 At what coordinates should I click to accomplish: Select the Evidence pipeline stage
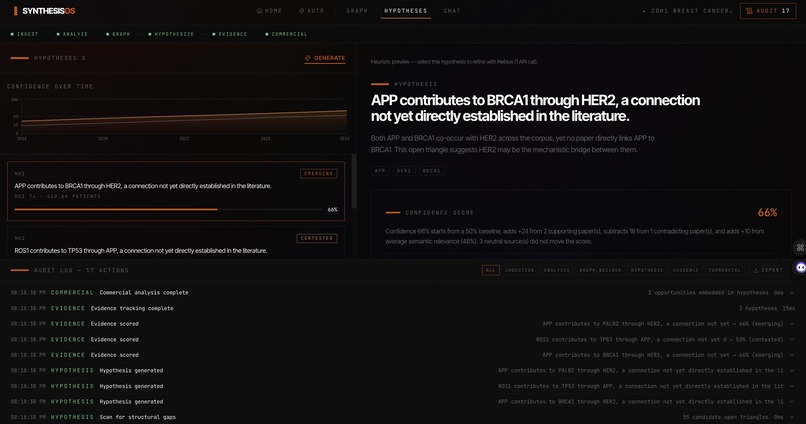pyautogui.click(x=229, y=34)
